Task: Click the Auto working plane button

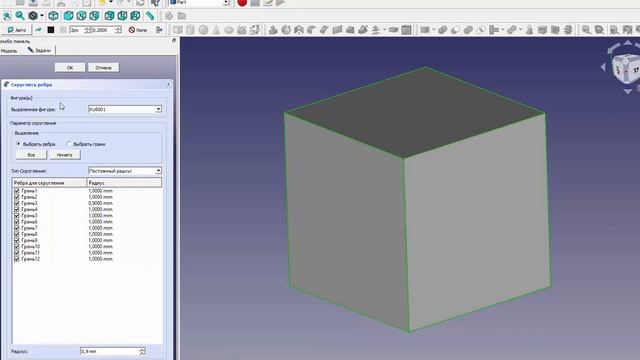Action: [x=17, y=30]
